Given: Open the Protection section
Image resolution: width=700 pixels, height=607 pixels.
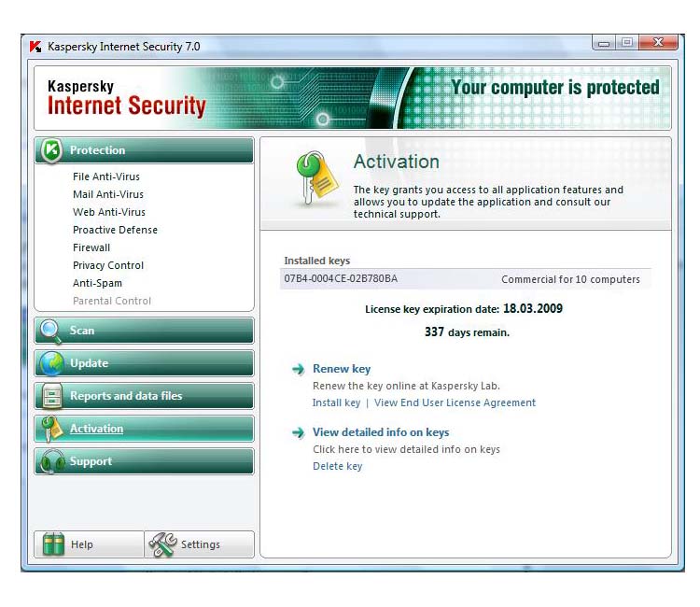Looking at the screenshot, I should (144, 150).
